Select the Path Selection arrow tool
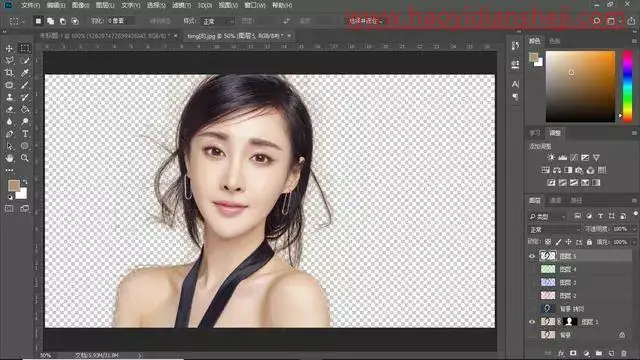The height and width of the screenshot is (360, 640). 9,146
